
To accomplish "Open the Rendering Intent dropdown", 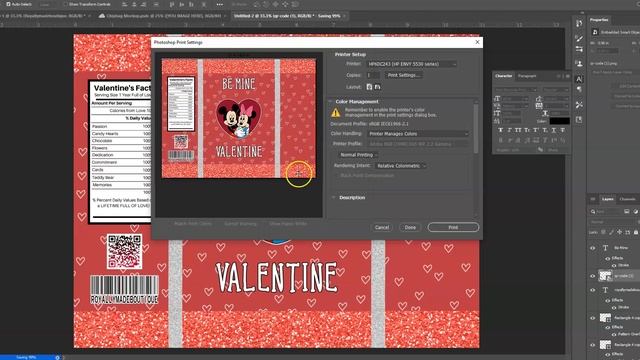I will point(400,166).
